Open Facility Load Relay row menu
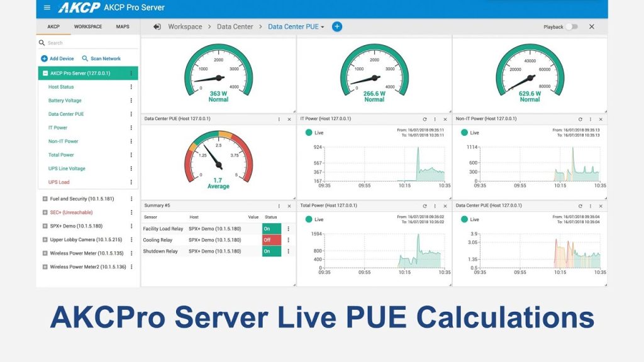Screen dimensions: 644x362 [x=288, y=229]
